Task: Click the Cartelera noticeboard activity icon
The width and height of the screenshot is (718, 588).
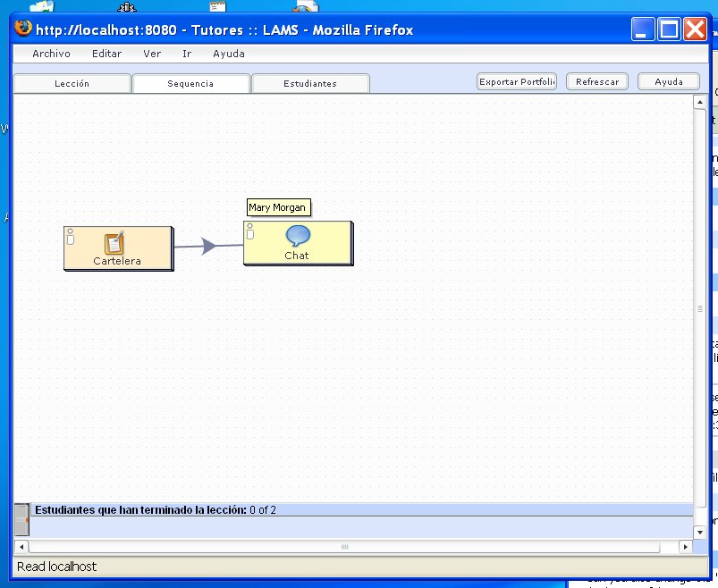Action: pos(114,243)
